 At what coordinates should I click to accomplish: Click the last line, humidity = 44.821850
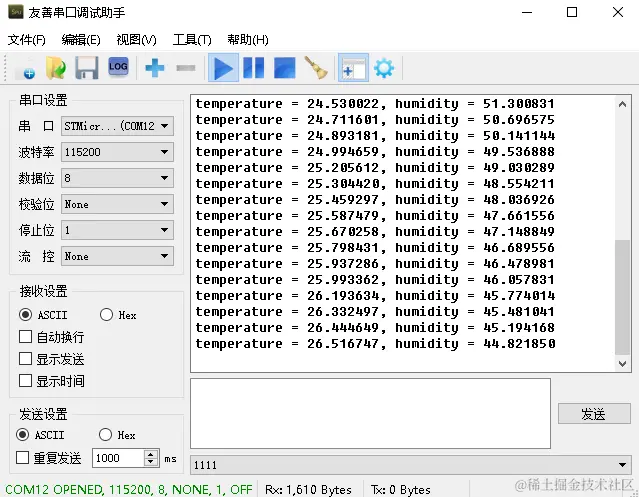click(375, 343)
